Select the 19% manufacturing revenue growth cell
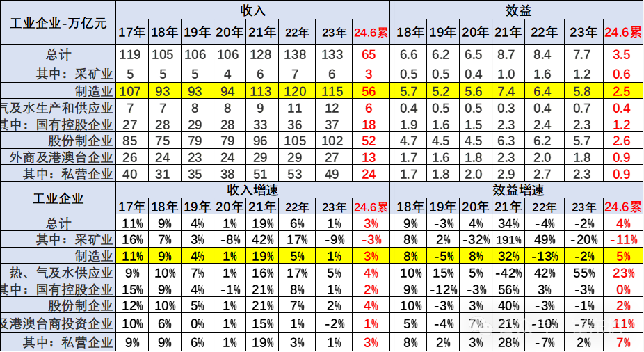Screen dimensions: 644x352 (x=262, y=255)
